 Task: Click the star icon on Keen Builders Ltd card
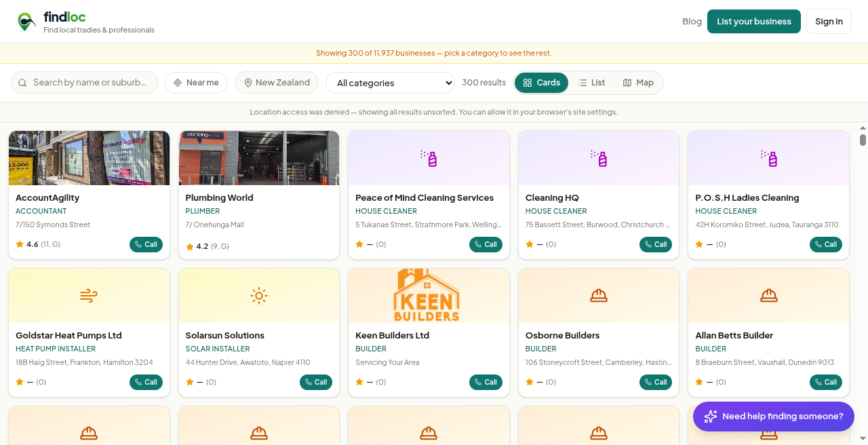[359, 382]
